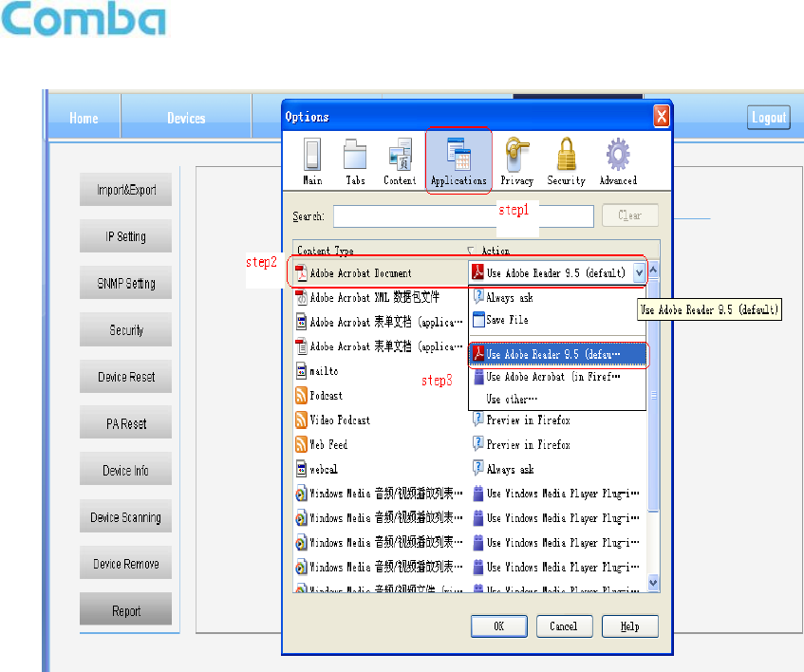This screenshot has height=672, width=804.
Task: Select the Video Podcast row
Action: click(x=381, y=420)
